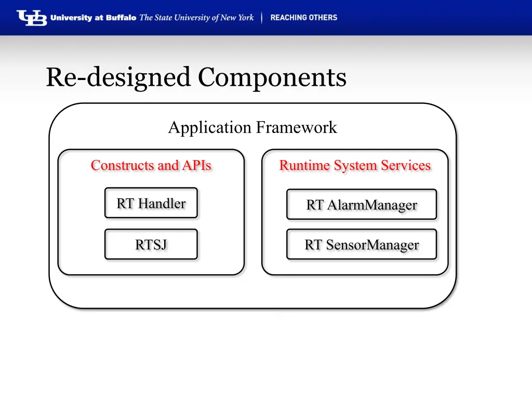Click the UB logo icon
Viewport: 532px width, 399px height.
coord(32,18)
